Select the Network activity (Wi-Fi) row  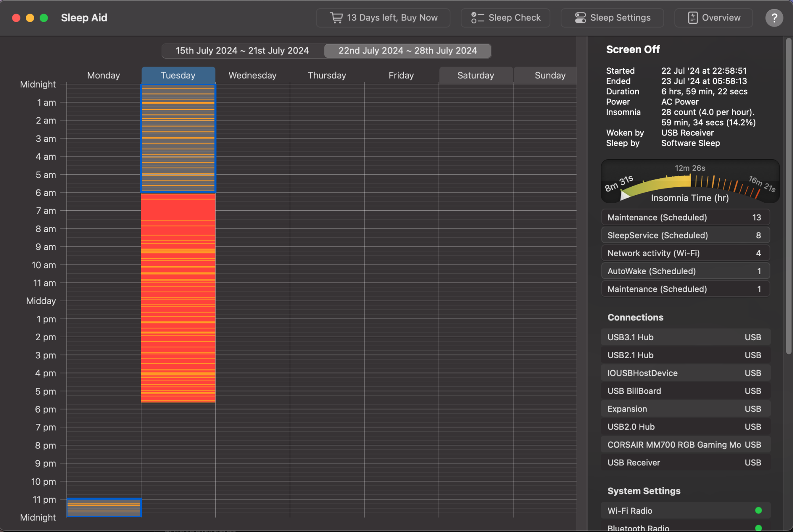(x=685, y=253)
